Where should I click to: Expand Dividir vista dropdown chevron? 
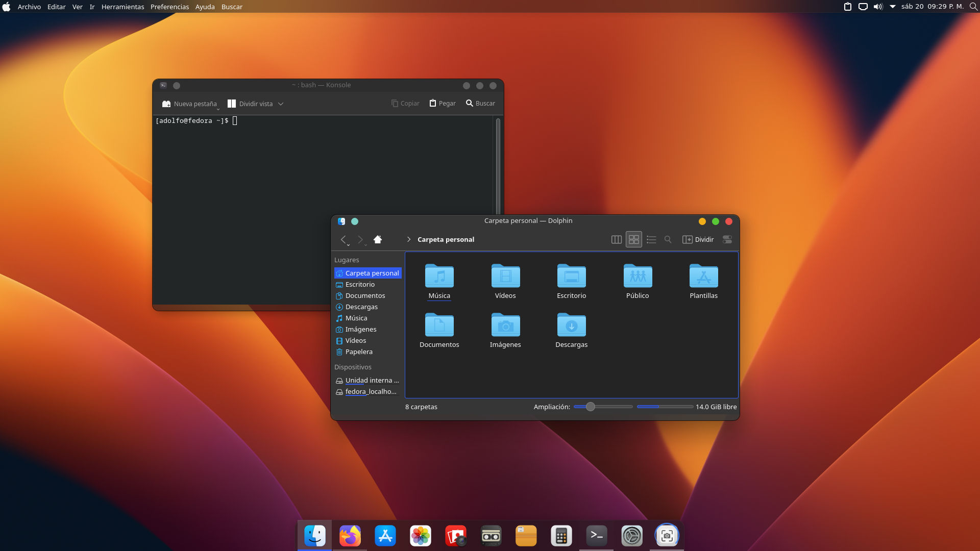281,104
